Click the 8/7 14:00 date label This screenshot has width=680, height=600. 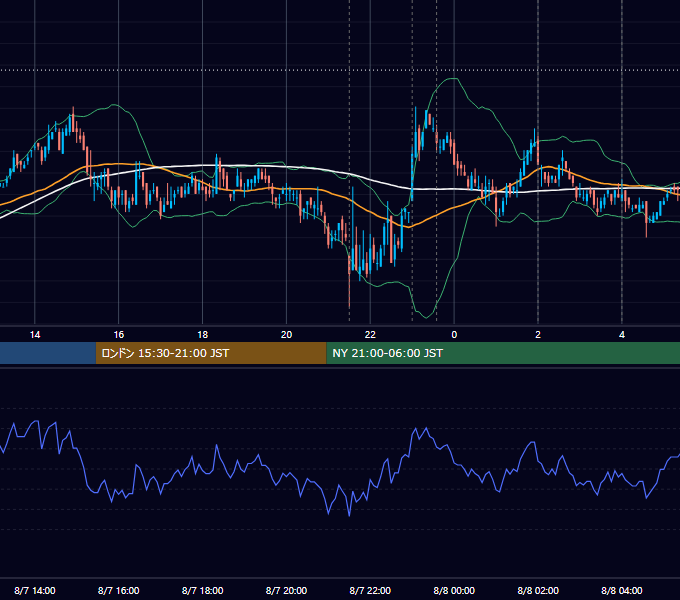pyautogui.click(x=35, y=590)
